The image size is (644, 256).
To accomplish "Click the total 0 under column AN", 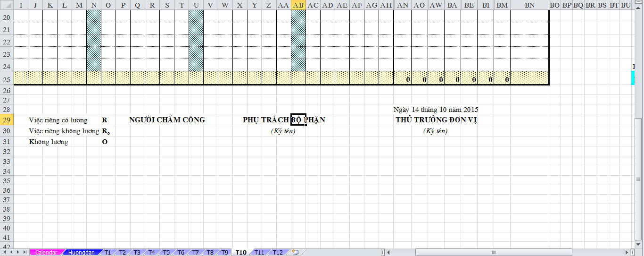I will [x=408, y=80].
